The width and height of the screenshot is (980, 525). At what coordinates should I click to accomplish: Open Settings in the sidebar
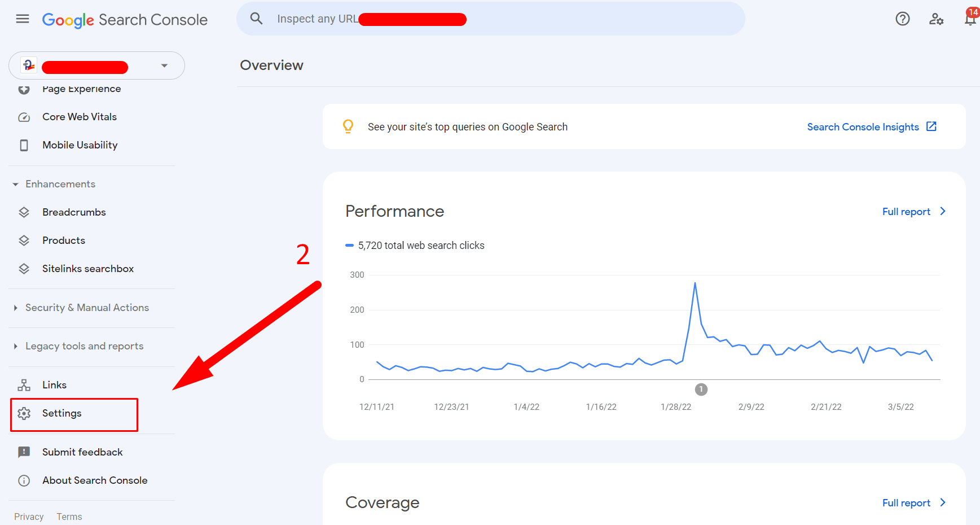[x=61, y=413]
